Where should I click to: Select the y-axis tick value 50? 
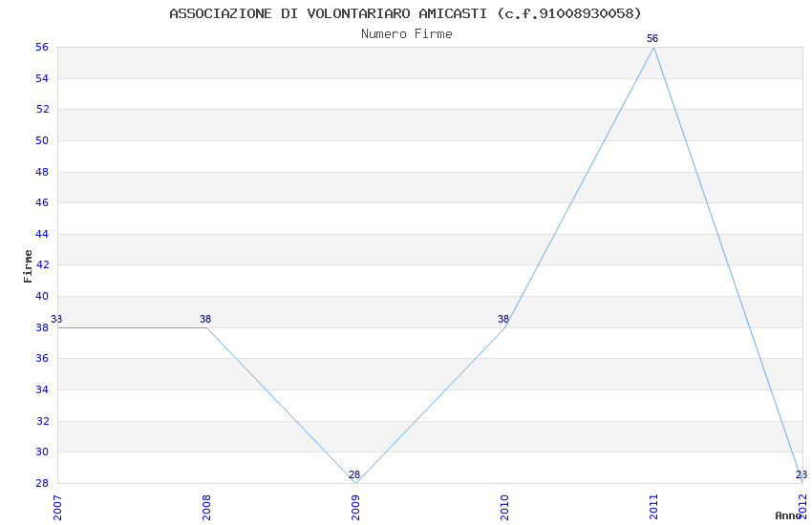click(x=42, y=140)
